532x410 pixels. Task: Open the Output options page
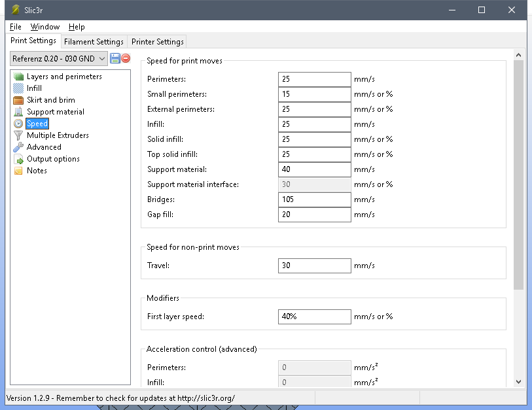[52, 159]
